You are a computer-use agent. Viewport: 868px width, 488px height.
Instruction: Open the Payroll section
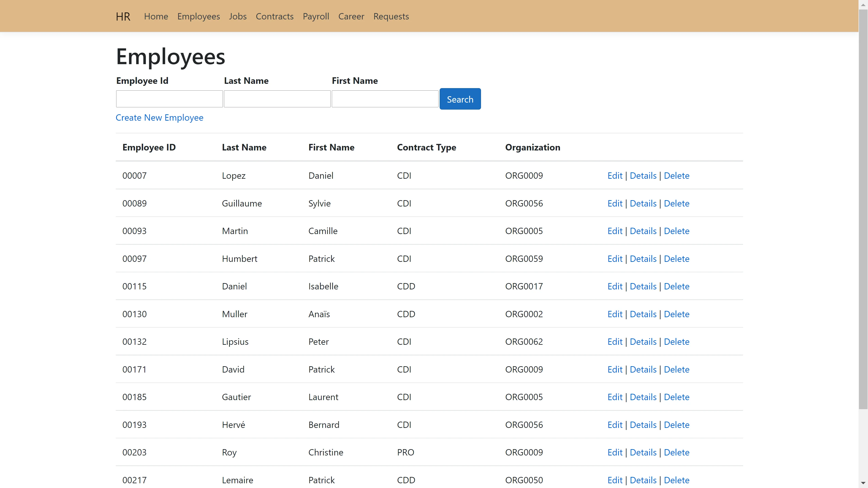point(316,16)
